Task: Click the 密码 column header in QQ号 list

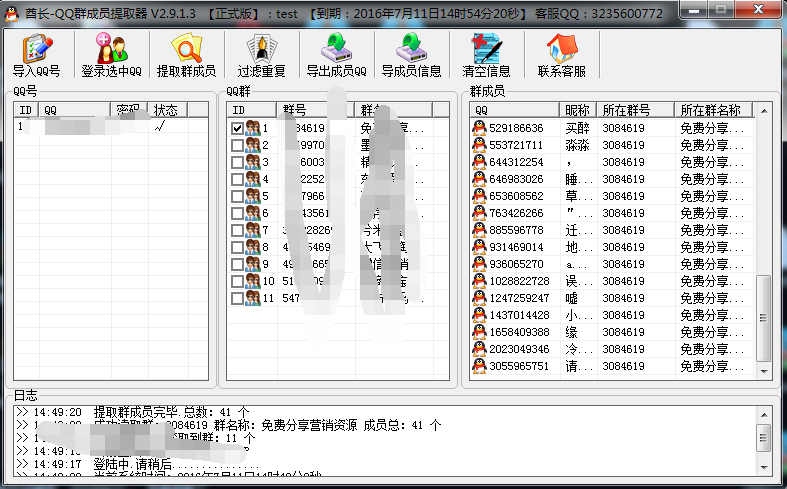Action: pyautogui.click(x=129, y=109)
